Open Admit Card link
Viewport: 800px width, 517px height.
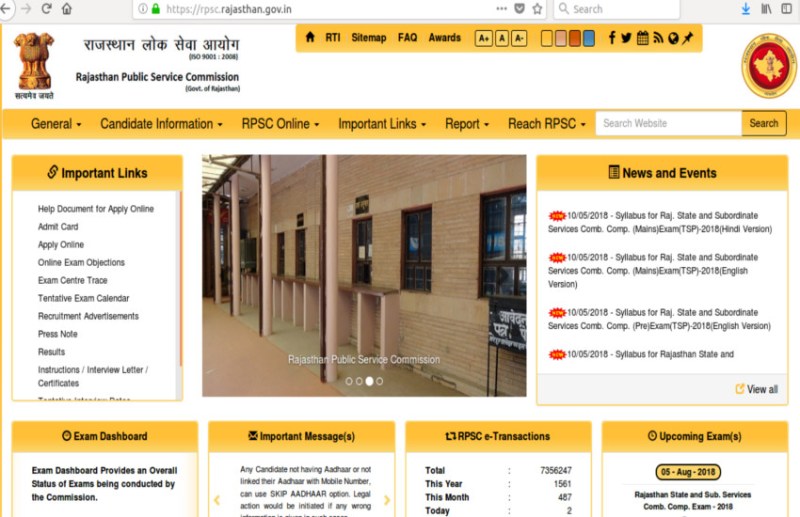click(58, 227)
